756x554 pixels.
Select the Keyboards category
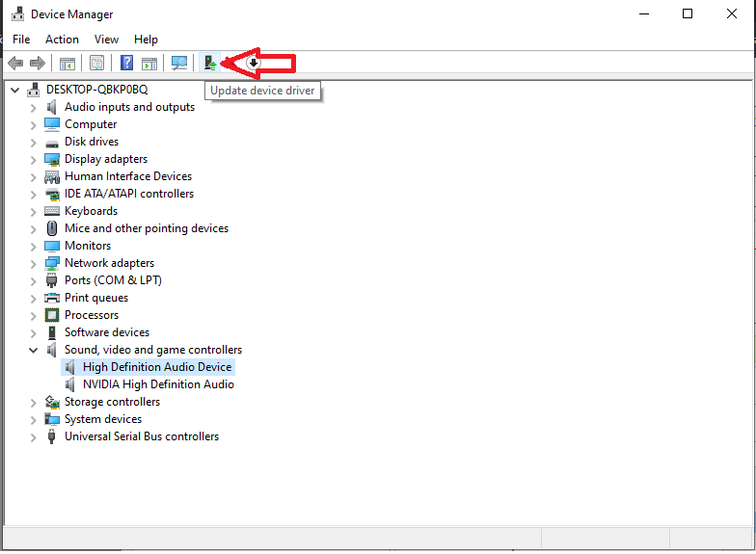coord(91,211)
